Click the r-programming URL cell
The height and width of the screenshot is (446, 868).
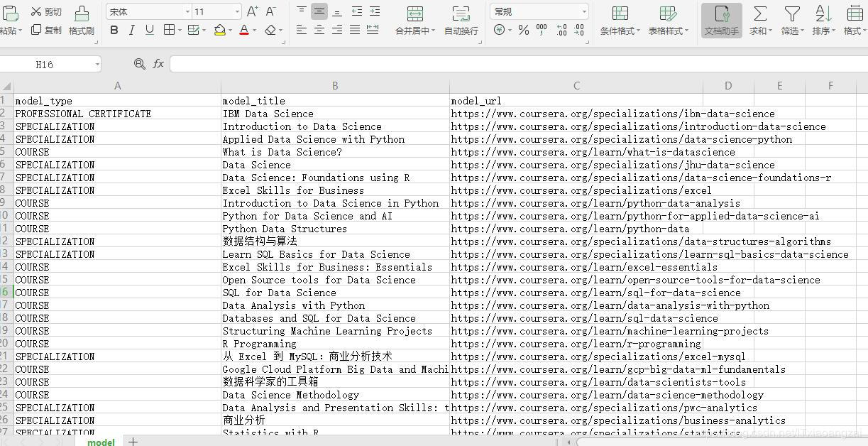[x=576, y=344]
